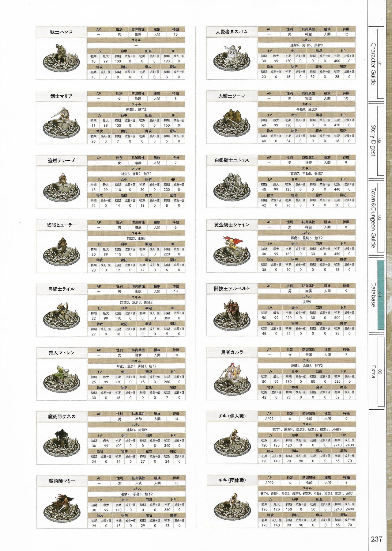Image resolution: width=392 pixels, height=551 pixels.
Task: Click the 大騎士ソーマ name header
Action: pyautogui.click(x=232, y=96)
